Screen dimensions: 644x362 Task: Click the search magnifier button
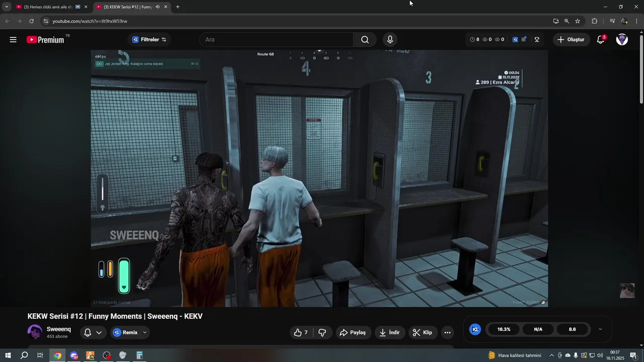tap(365, 40)
